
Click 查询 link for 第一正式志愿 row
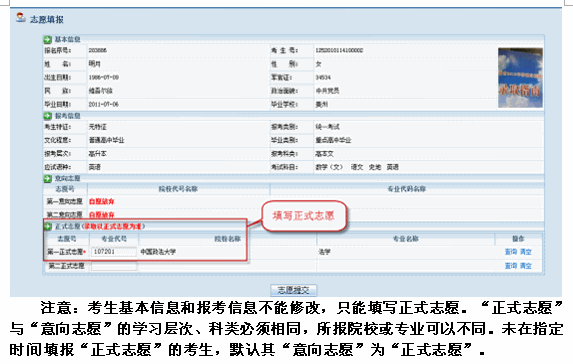tap(511, 252)
